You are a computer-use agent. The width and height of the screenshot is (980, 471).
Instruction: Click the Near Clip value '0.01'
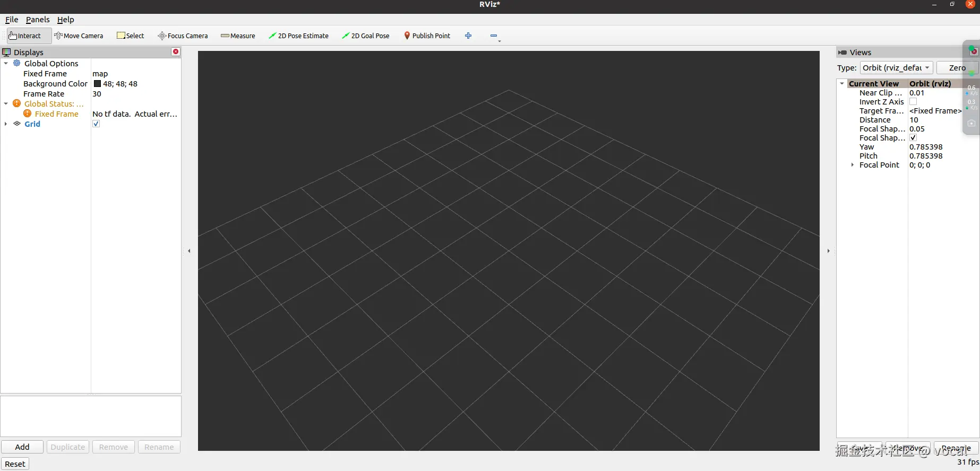[917, 92]
